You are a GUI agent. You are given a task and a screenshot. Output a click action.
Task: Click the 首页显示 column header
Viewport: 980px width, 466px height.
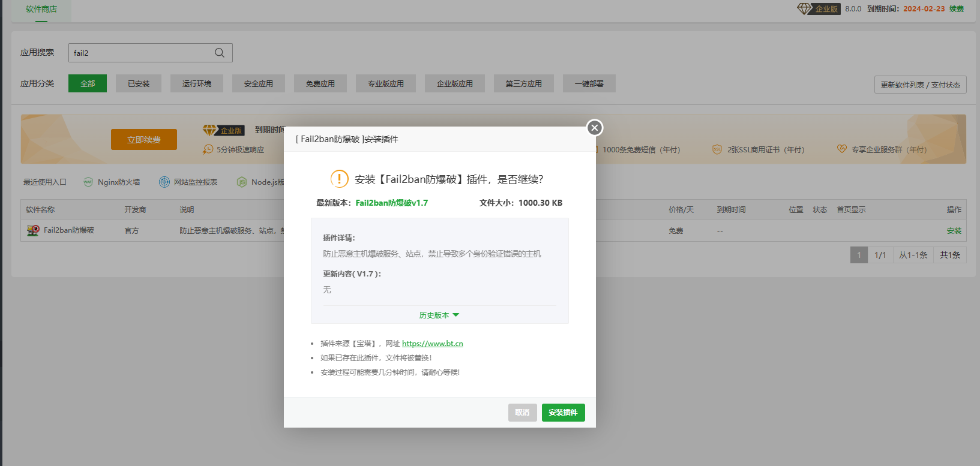tap(851, 210)
